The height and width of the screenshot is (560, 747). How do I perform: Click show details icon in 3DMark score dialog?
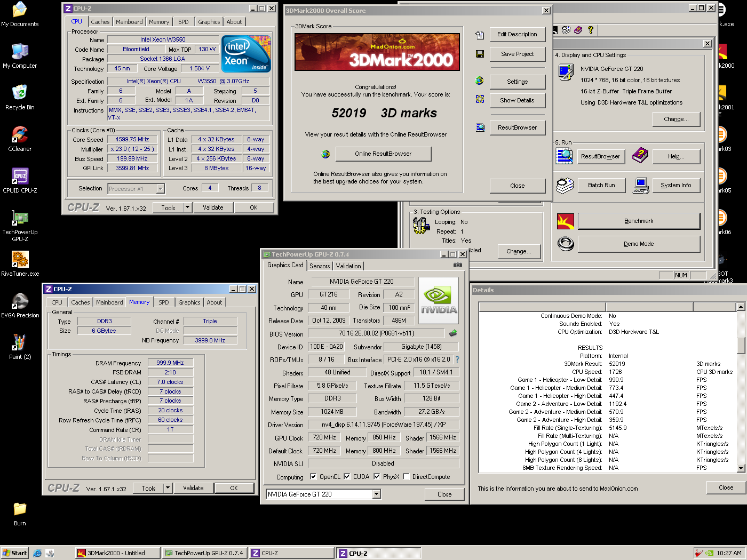[x=480, y=99]
